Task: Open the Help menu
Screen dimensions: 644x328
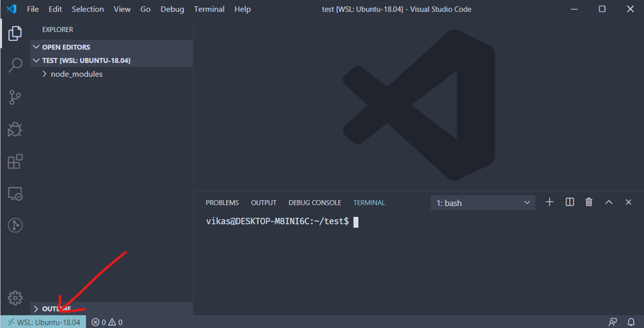Action: pos(243,9)
